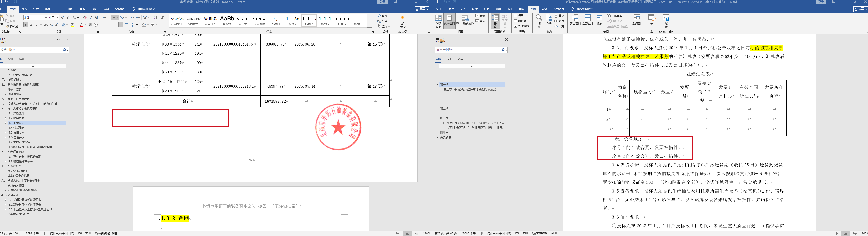Apply superscript formatting in left window
This screenshot has height=236, width=868.
[x=56, y=25]
